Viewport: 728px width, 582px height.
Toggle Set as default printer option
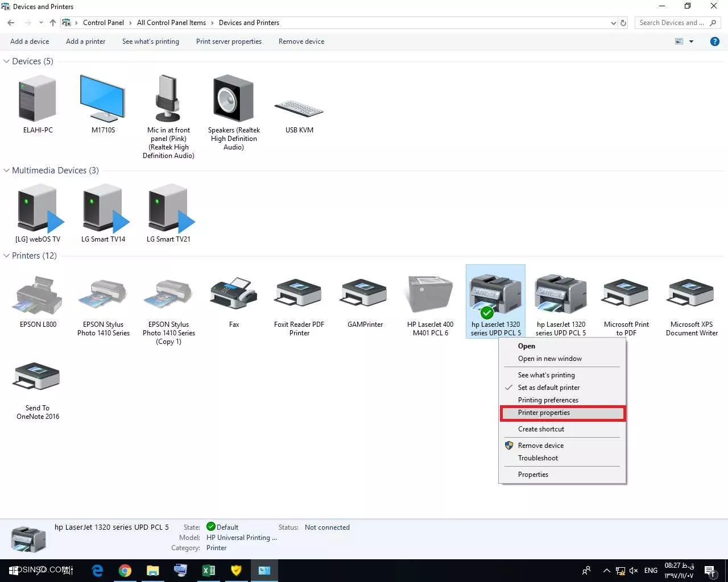(x=548, y=388)
